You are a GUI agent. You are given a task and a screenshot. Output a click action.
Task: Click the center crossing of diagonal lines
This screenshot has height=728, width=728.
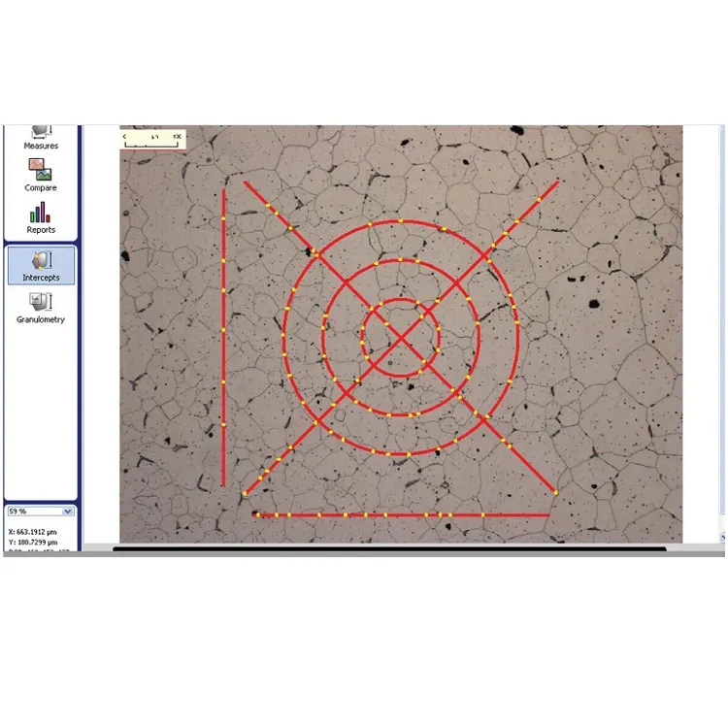(400, 337)
